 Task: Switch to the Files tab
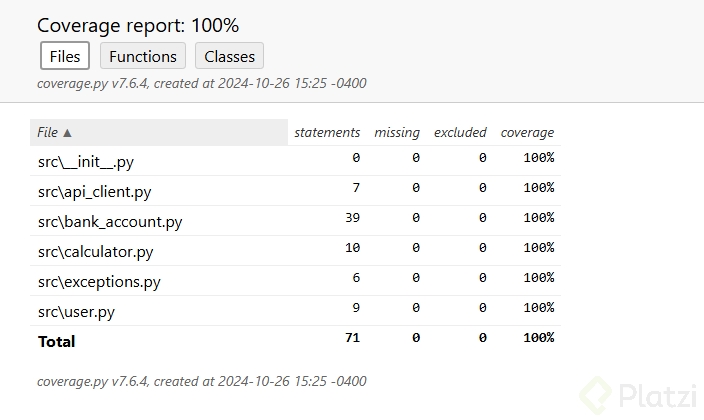coord(65,56)
